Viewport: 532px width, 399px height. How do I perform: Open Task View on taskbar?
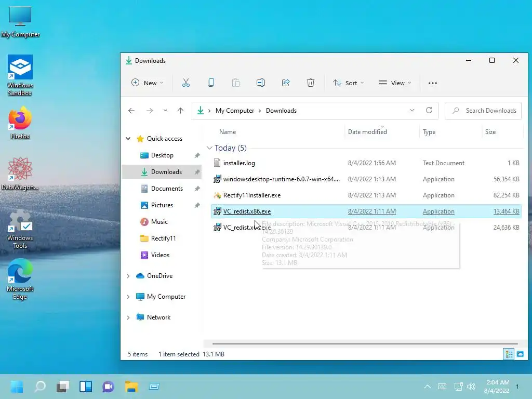(63, 387)
